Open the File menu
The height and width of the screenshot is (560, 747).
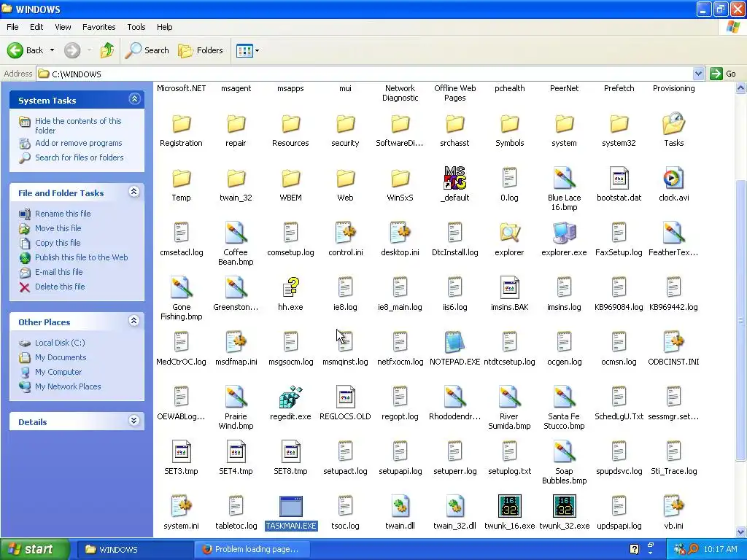[x=12, y=27]
